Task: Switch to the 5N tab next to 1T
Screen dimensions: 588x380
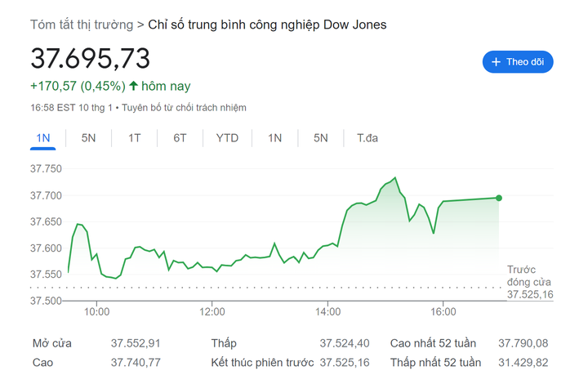Action: point(88,138)
